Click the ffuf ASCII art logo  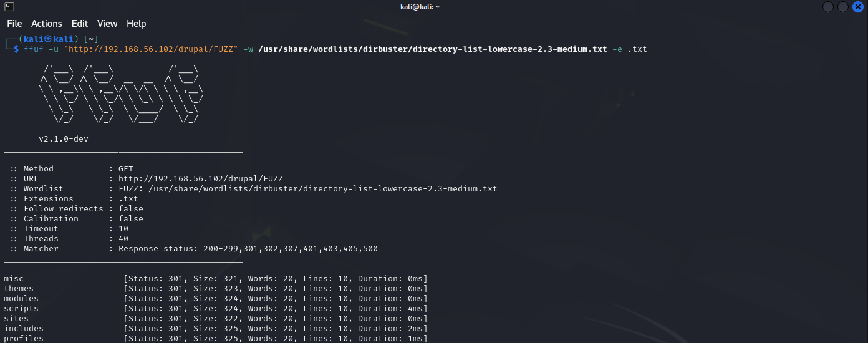[122, 94]
